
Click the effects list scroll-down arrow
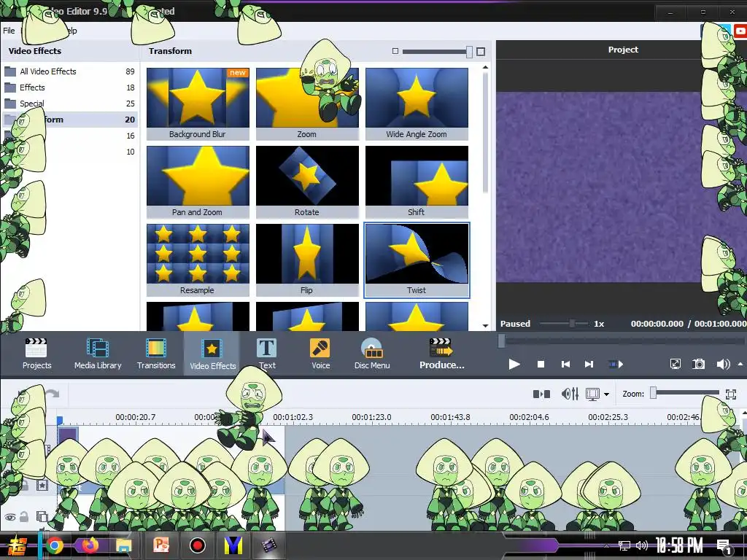[485, 326]
